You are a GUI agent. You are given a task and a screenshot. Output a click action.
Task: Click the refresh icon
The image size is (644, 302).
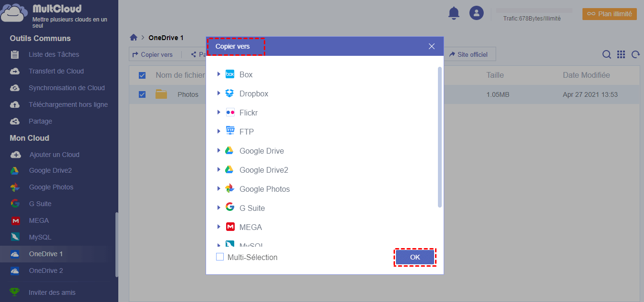point(635,54)
